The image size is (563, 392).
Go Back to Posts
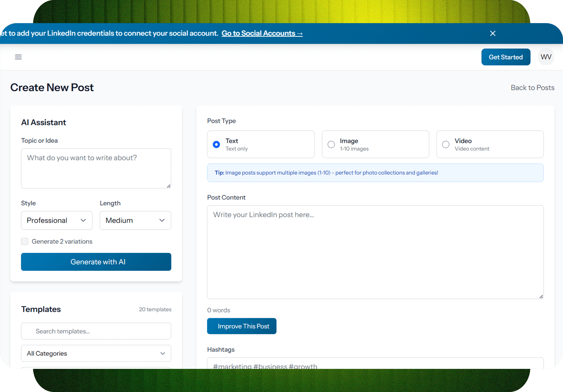click(x=532, y=88)
